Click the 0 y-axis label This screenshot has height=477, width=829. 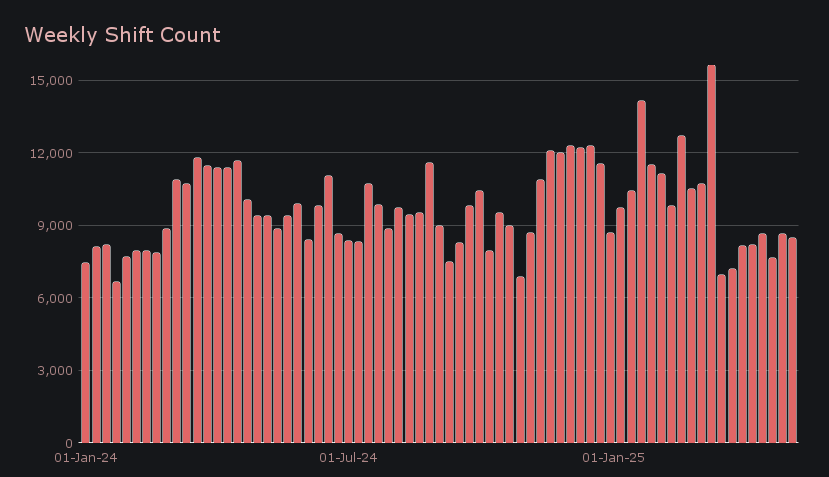coord(68,443)
